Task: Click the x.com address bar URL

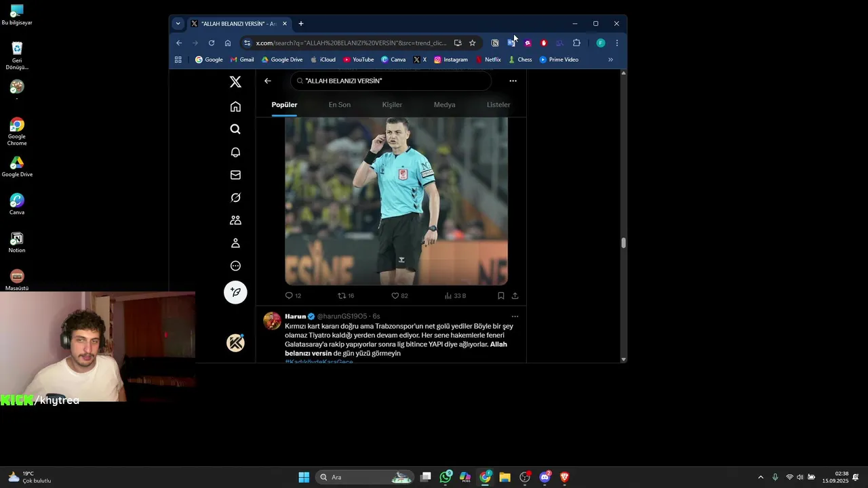Action: (x=351, y=43)
